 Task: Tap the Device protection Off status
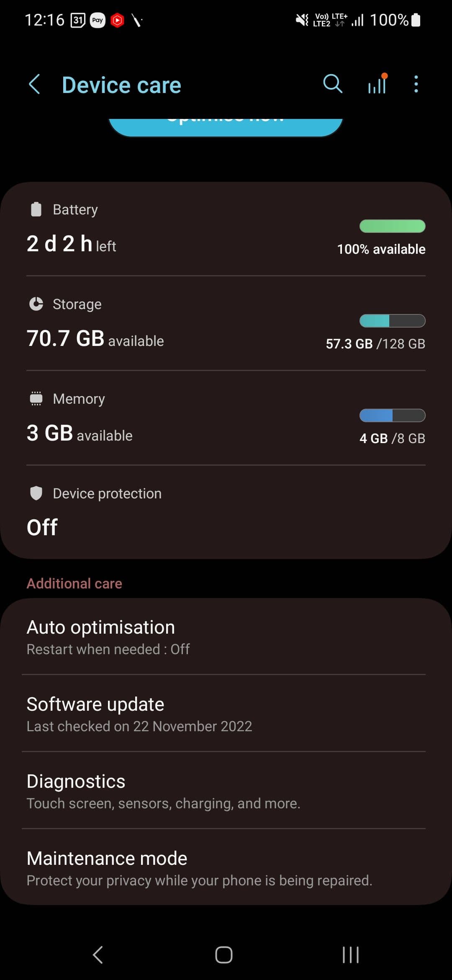[42, 527]
